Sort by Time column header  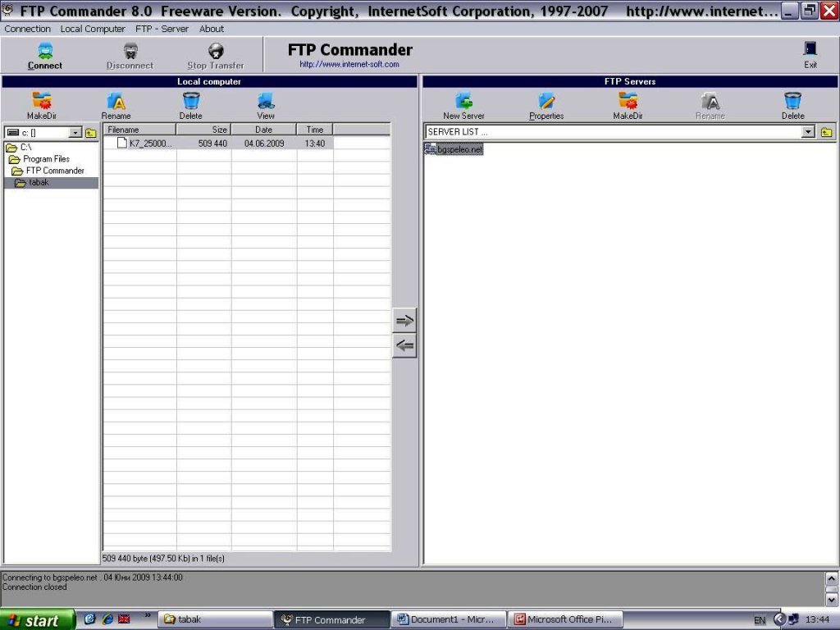[x=315, y=130]
